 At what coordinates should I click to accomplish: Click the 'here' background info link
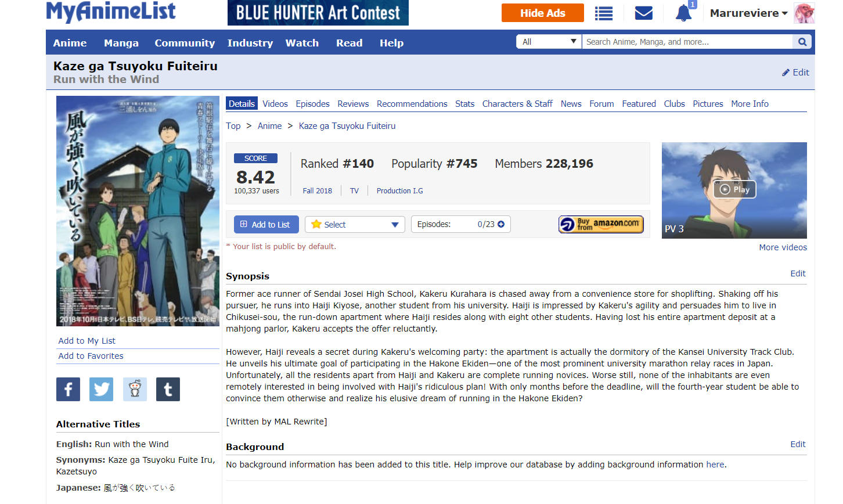pyautogui.click(x=715, y=465)
